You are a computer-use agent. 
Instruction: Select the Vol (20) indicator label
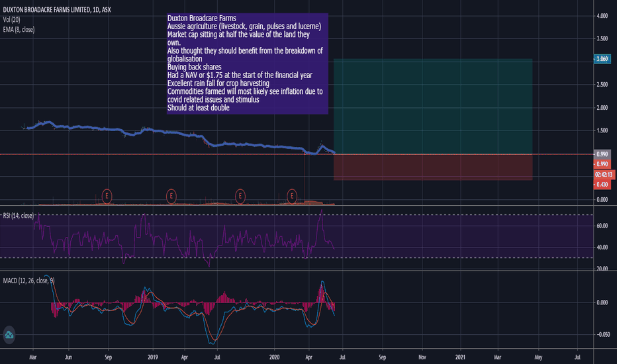(x=11, y=20)
